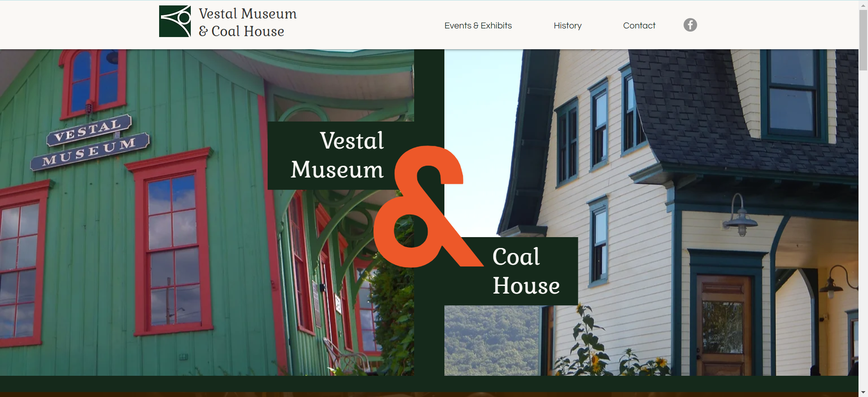The image size is (868, 397).
Task: Click the Vestal Museum sign on building
Action: [x=90, y=142]
